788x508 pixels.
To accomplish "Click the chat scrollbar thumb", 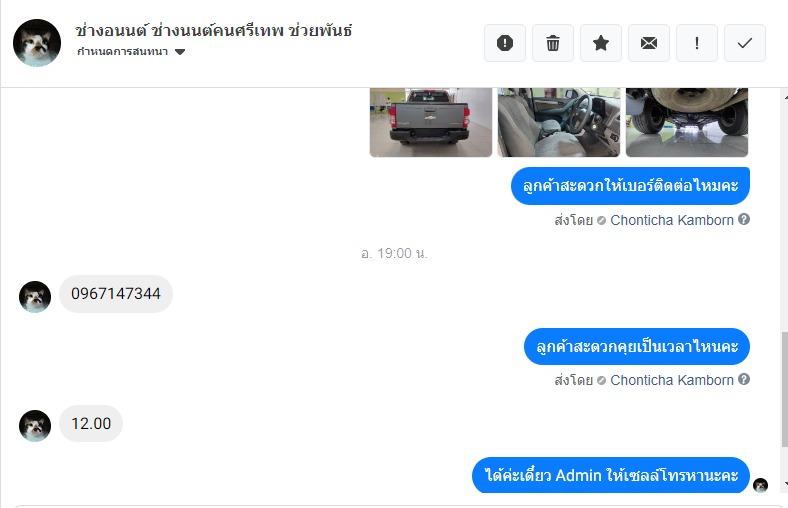I will pos(784,389).
